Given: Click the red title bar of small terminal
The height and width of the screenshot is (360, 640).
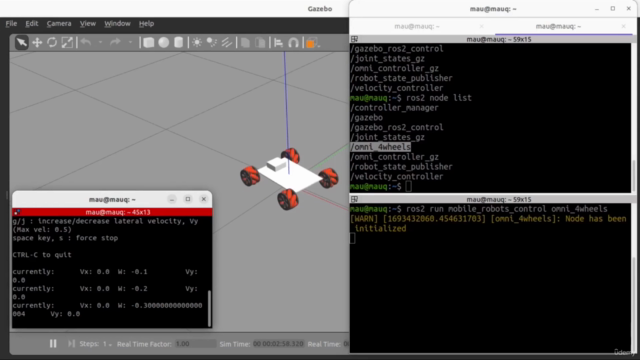Looking at the screenshot, I should point(112,212).
